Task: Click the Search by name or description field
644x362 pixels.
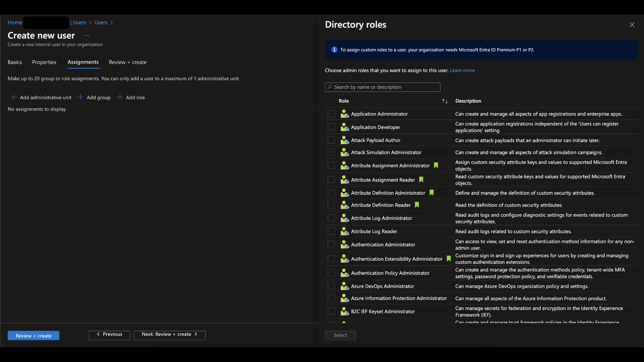Action: click(382, 87)
